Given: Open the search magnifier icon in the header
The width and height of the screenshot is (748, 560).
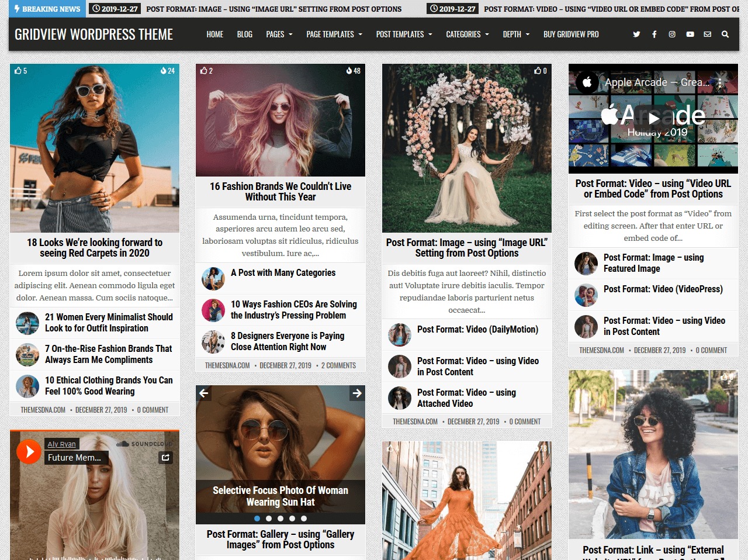Looking at the screenshot, I should pyautogui.click(x=725, y=34).
